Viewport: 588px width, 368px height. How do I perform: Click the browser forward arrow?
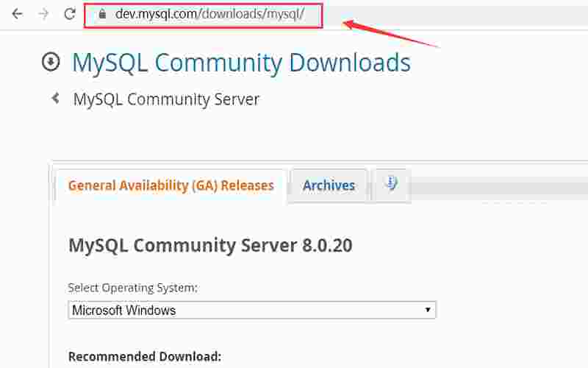tap(43, 14)
